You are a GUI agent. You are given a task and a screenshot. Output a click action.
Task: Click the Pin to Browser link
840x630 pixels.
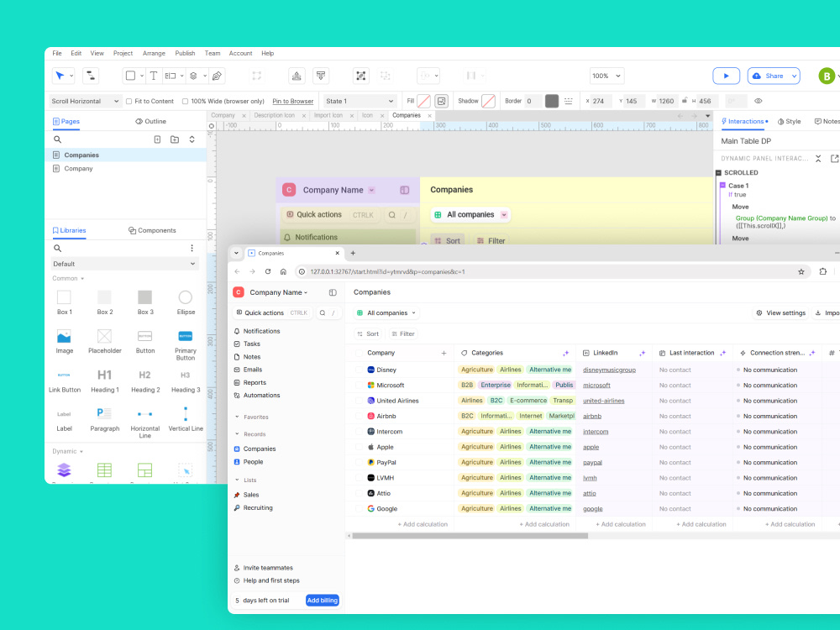click(292, 101)
